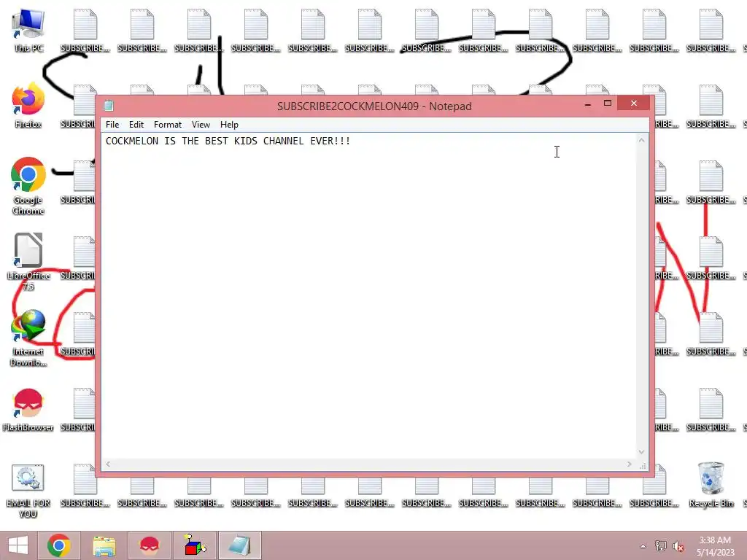Click the Notepad title bar icon
Screen dimensions: 747x560
pyautogui.click(x=109, y=106)
